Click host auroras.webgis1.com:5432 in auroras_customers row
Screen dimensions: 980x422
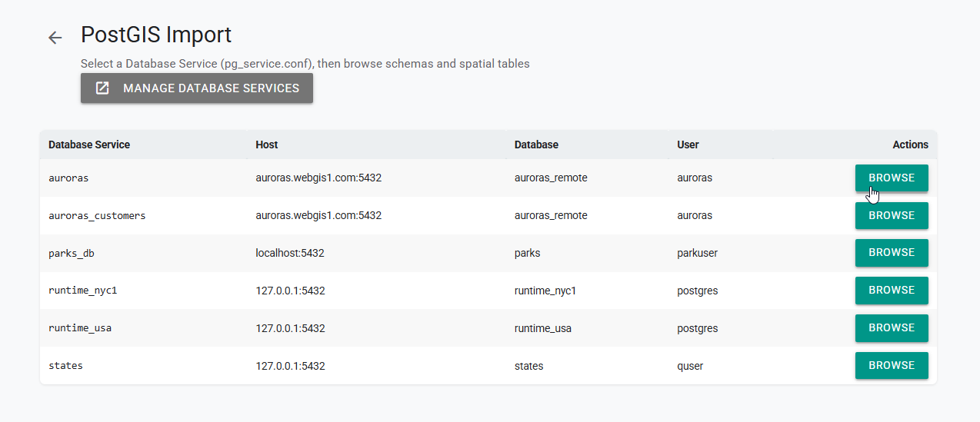[x=318, y=215]
